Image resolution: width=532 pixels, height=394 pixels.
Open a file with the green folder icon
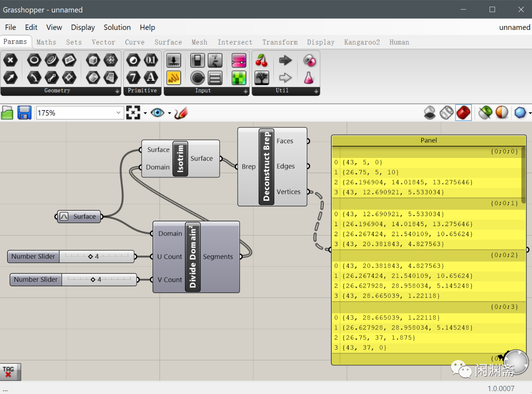pyautogui.click(x=7, y=113)
